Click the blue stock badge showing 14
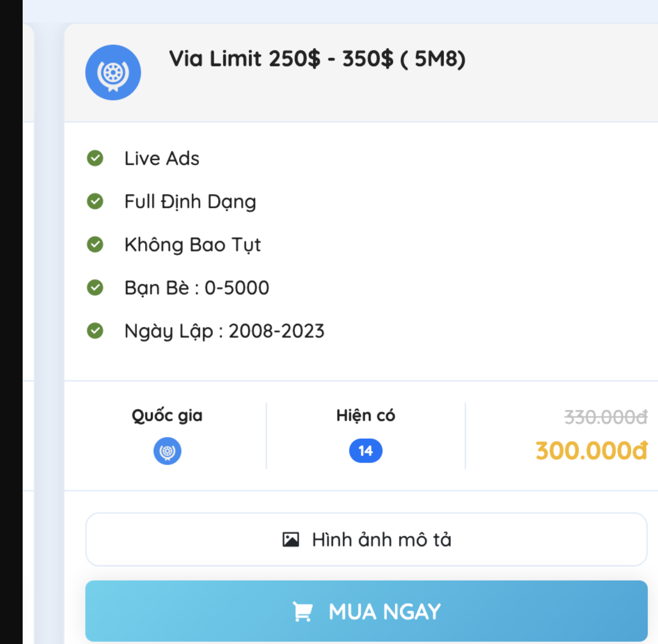 point(366,451)
